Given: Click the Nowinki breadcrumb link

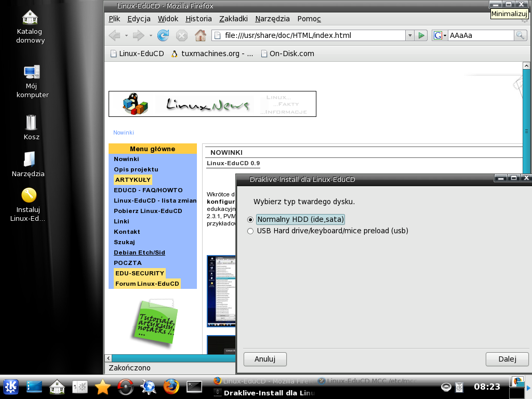Looking at the screenshot, I should [x=124, y=132].
